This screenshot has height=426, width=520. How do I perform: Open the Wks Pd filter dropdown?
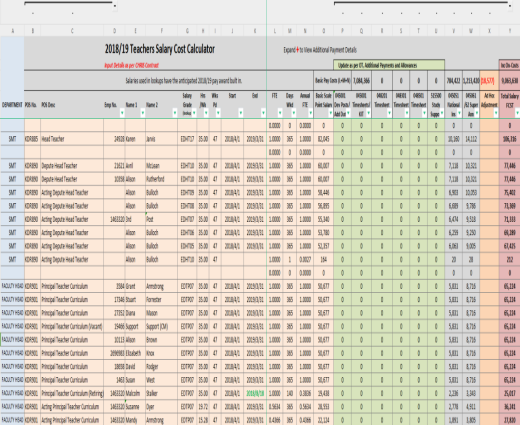218,113
